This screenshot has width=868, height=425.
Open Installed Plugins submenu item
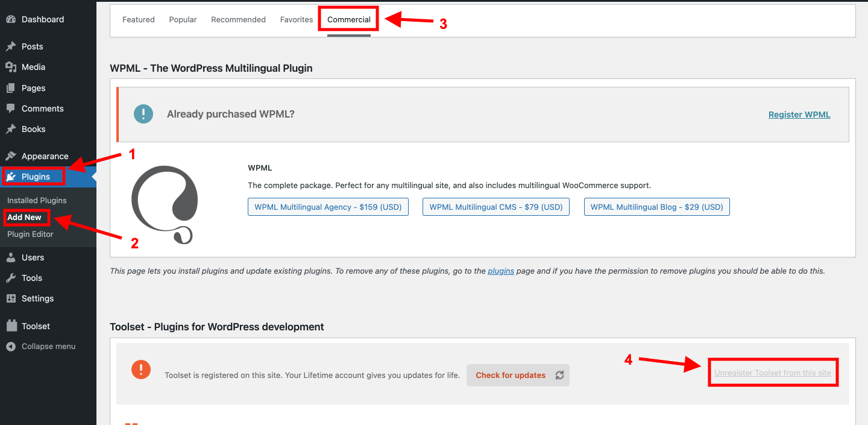(37, 200)
